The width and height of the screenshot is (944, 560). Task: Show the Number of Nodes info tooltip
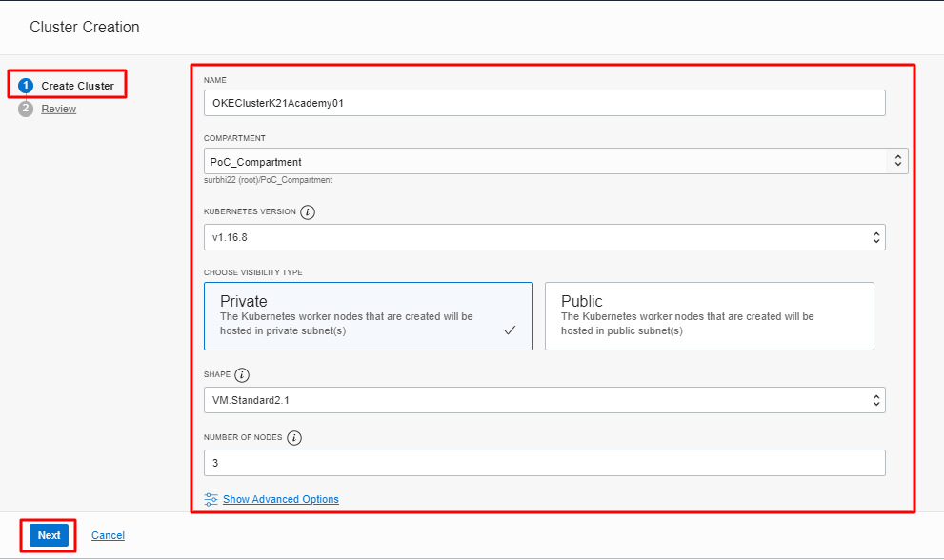point(294,438)
